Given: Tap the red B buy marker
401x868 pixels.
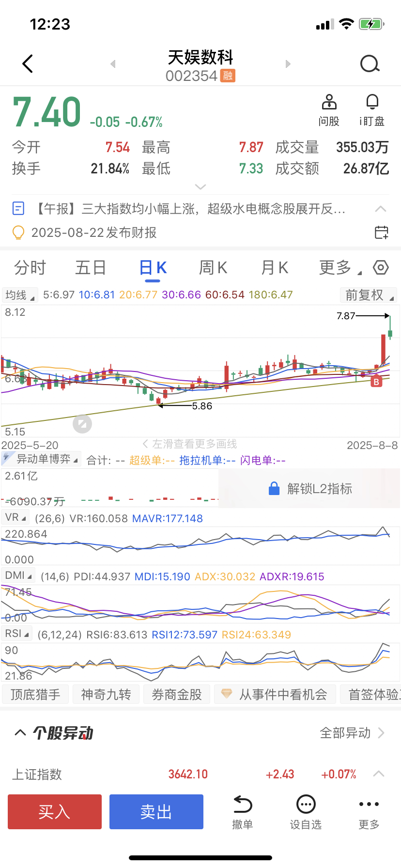Looking at the screenshot, I should click(x=376, y=382).
